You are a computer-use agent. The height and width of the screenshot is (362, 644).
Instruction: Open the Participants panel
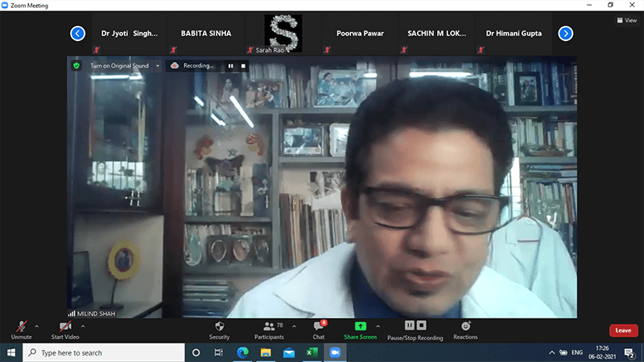coord(268,326)
